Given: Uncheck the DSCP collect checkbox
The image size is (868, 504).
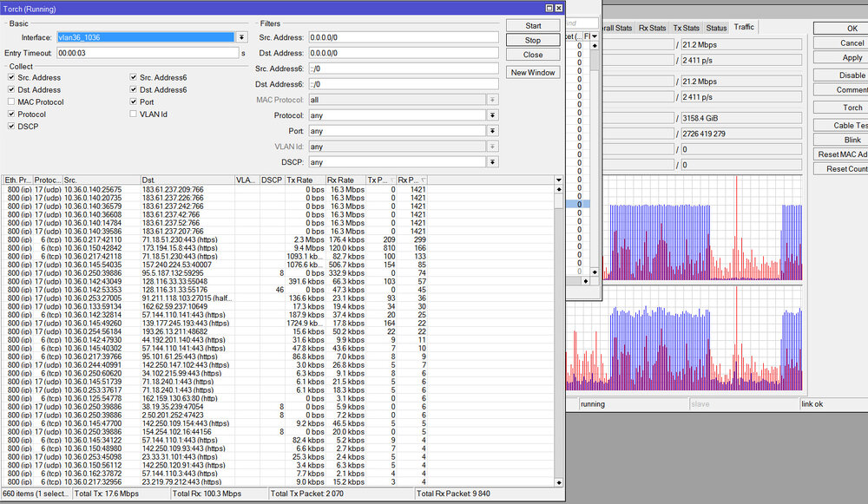Looking at the screenshot, I should [11, 126].
